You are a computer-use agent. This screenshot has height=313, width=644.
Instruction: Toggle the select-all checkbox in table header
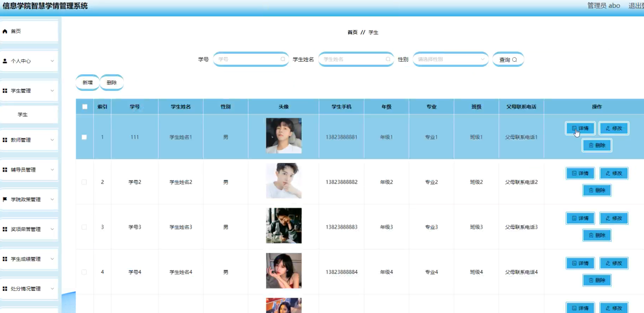[85, 107]
